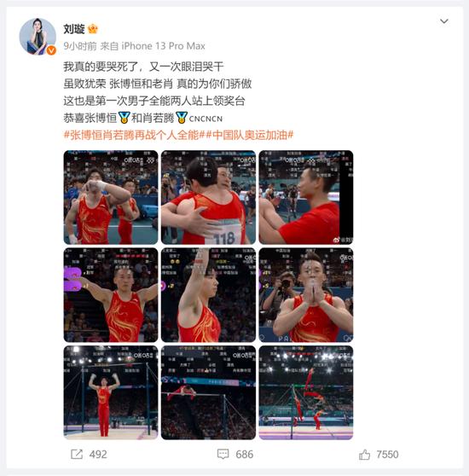
Task: View gymnast on the high bar photo
Action: click(x=208, y=392)
